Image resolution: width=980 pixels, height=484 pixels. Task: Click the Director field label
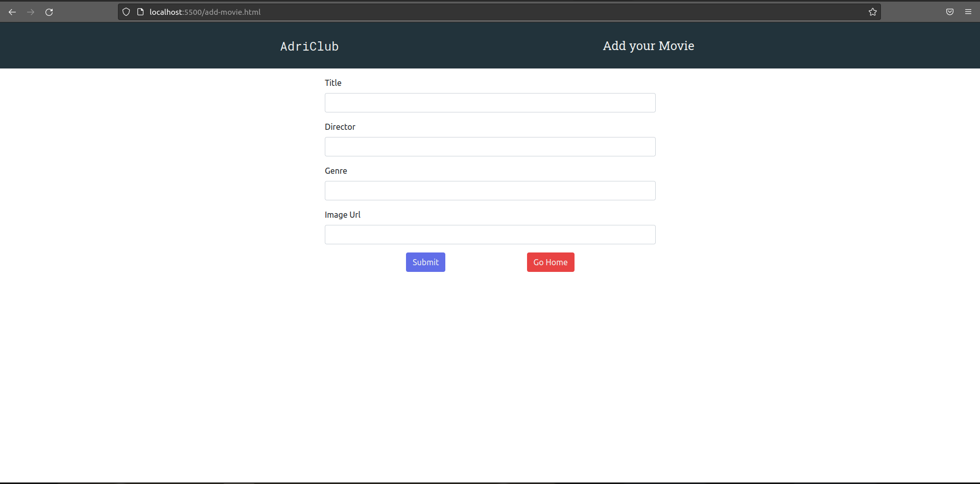pos(340,127)
